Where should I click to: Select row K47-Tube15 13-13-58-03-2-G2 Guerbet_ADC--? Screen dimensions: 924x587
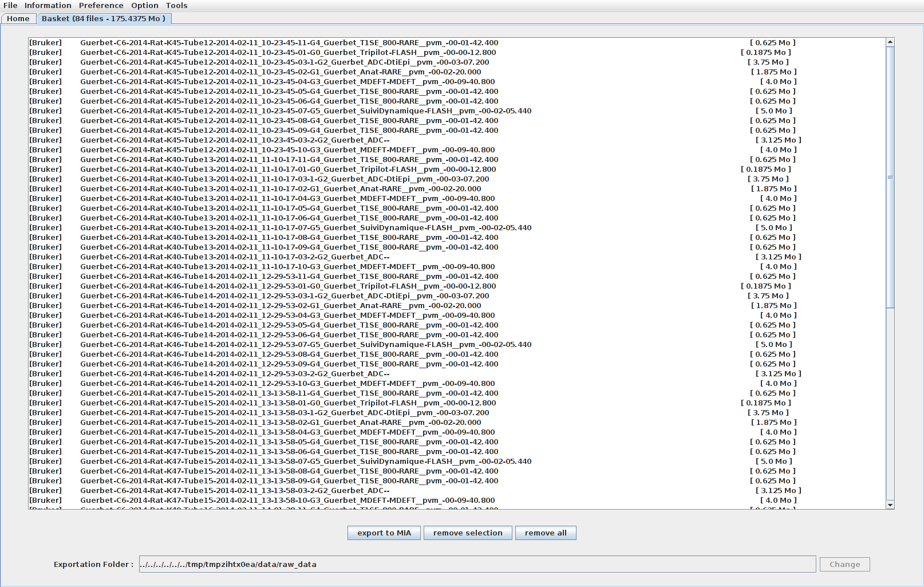(457, 490)
